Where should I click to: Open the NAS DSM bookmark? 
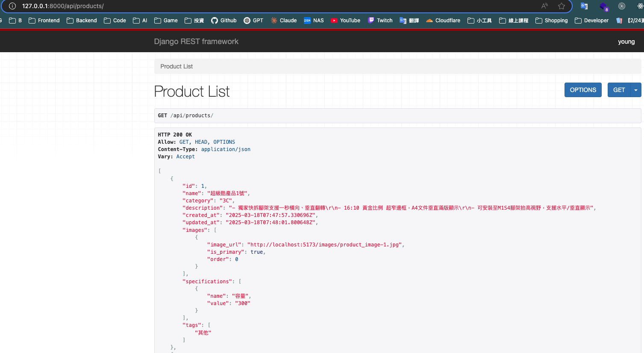[307, 20]
